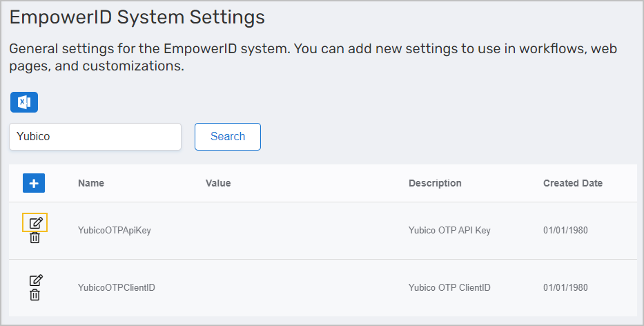The height and width of the screenshot is (326, 644).
Task: Focus the search field containing Yubico
Action: point(95,137)
